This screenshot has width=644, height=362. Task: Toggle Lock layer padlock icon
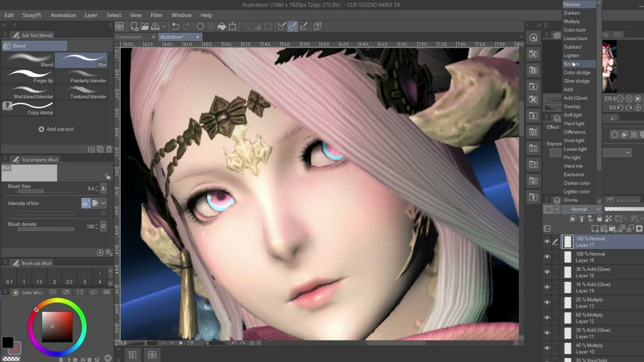click(x=599, y=219)
